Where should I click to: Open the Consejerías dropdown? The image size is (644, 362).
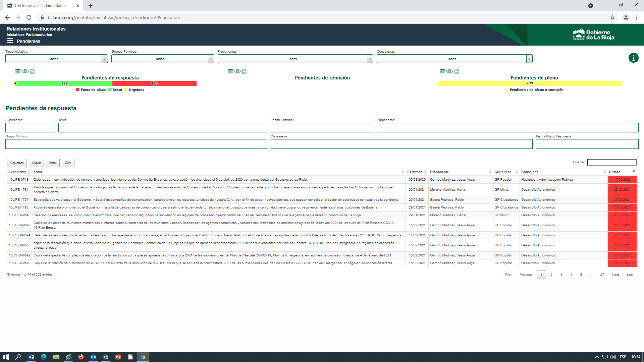(x=454, y=59)
